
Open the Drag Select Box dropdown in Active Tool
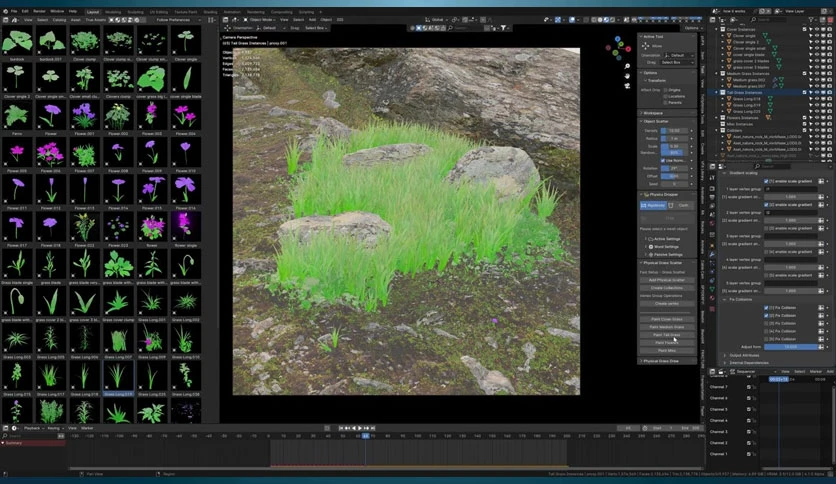(x=678, y=62)
